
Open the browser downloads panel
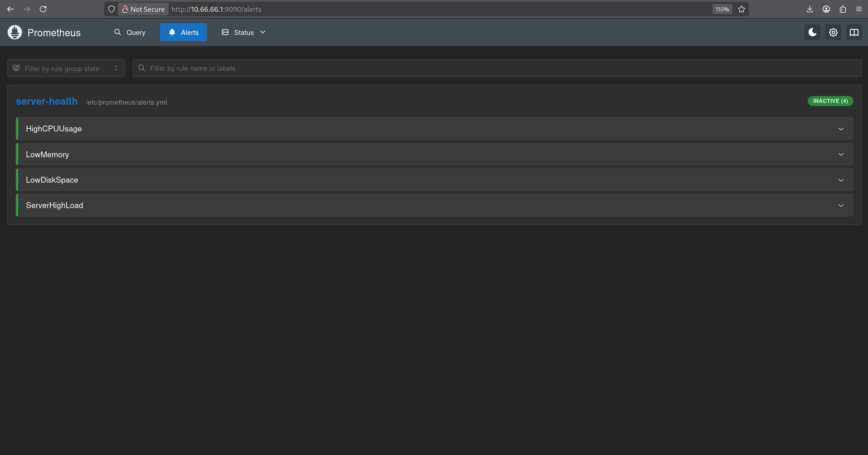pyautogui.click(x=810, y=9)
